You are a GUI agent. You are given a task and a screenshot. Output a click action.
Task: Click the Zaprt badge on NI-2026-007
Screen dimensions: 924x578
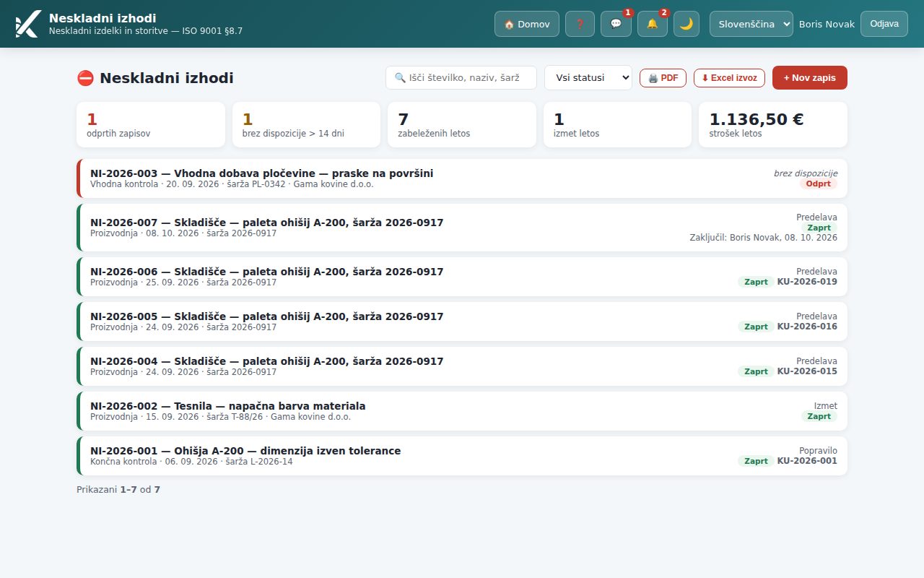819,228
